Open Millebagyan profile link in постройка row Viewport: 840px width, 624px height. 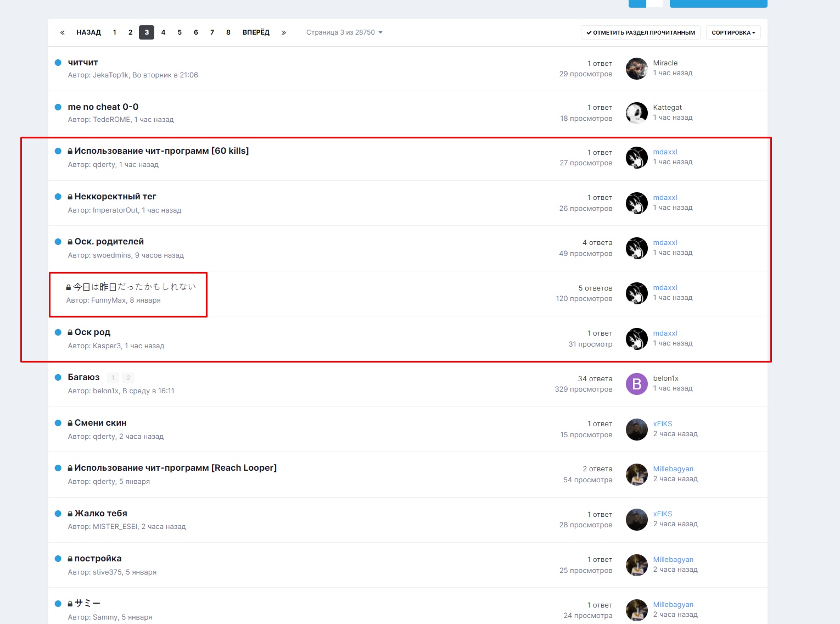click(673, 559)
